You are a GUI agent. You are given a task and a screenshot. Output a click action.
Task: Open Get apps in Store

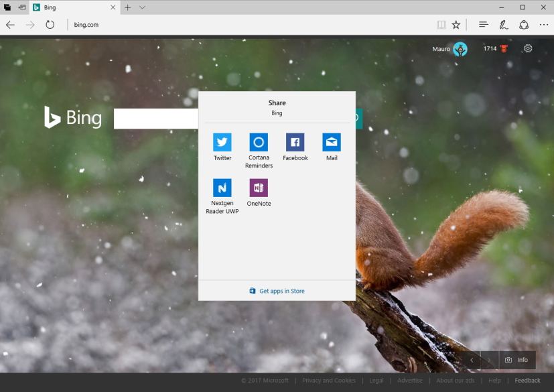coord(277,290)
